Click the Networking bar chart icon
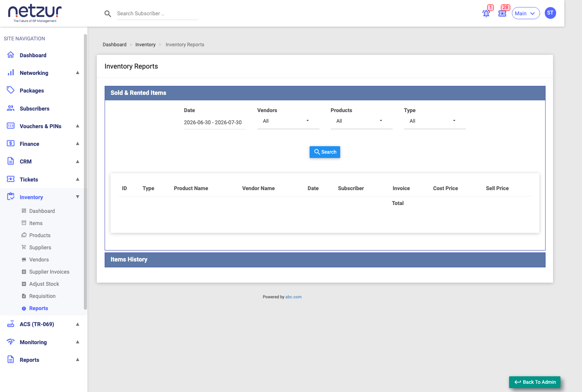The width and height of the screenshot is (582, 392). [11, 73]
